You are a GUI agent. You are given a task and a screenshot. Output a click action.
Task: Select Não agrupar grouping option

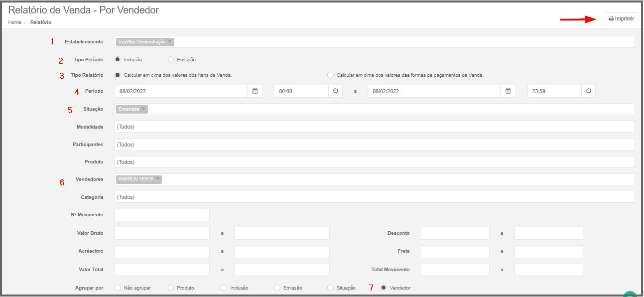(118, 288)
